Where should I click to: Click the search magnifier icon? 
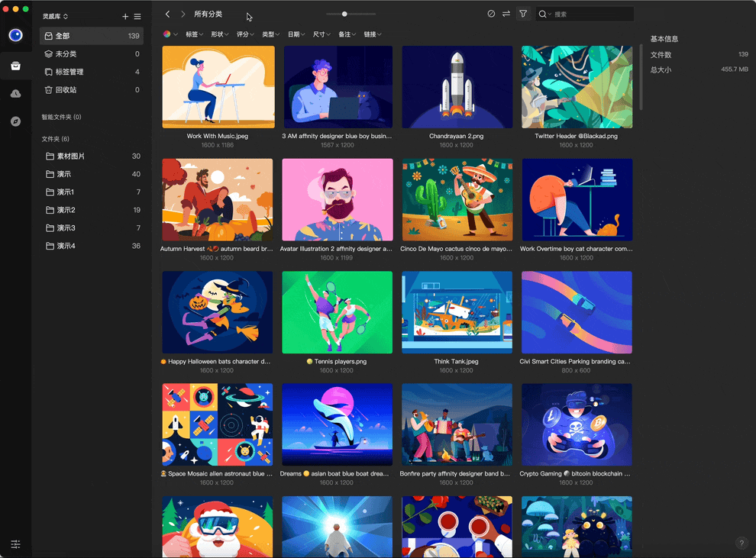point(543,14)
